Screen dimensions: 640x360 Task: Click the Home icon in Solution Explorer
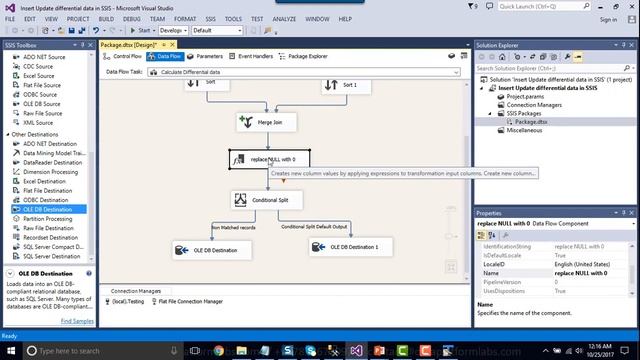[x=502, y=57]
